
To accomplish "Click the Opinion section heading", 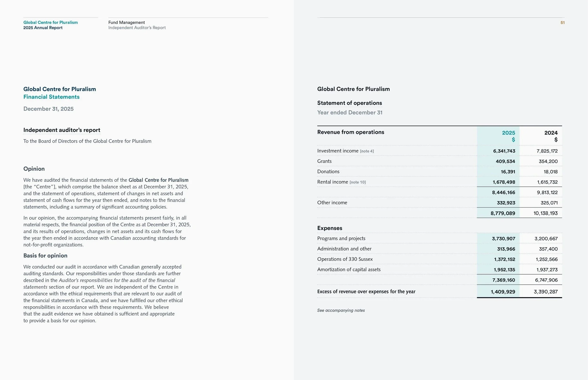I will click(34, 169).
